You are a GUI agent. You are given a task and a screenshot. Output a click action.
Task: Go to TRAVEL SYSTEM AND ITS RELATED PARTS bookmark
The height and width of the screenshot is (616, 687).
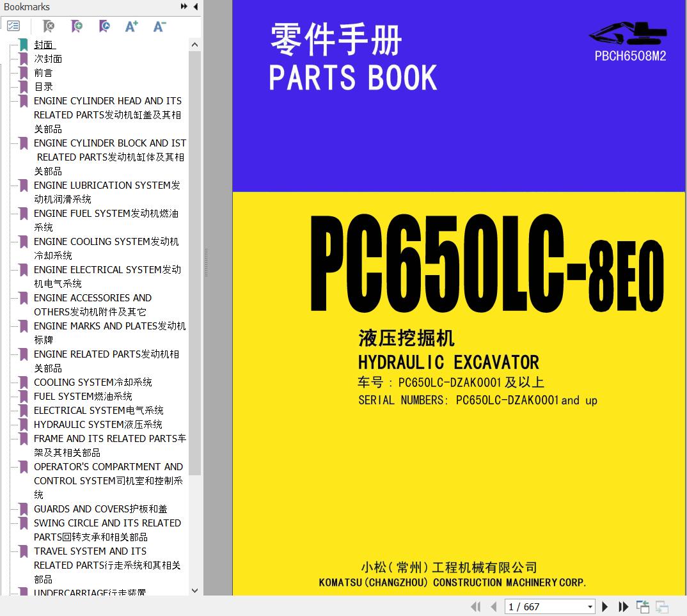tap(107, 565)
